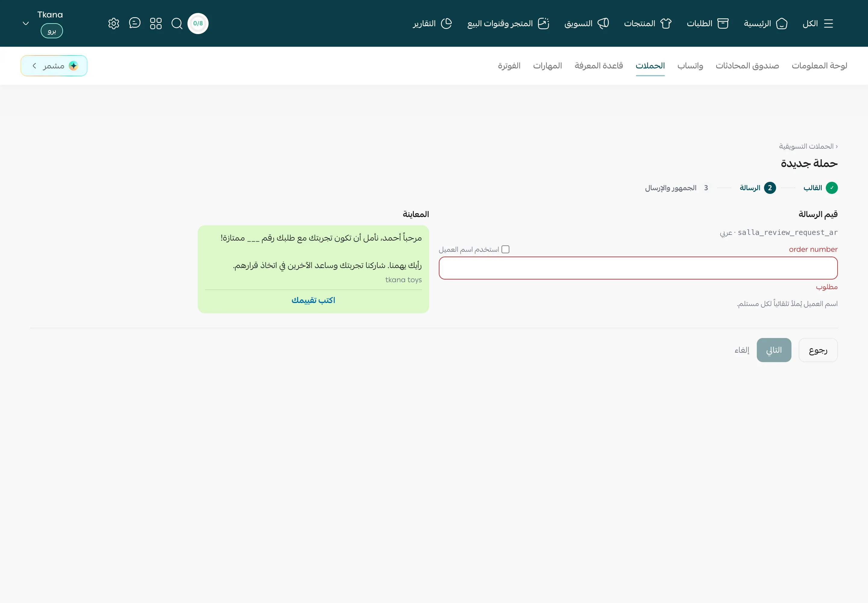
Task: Open the التسويق marketing menu
Action: click(587, 24)
